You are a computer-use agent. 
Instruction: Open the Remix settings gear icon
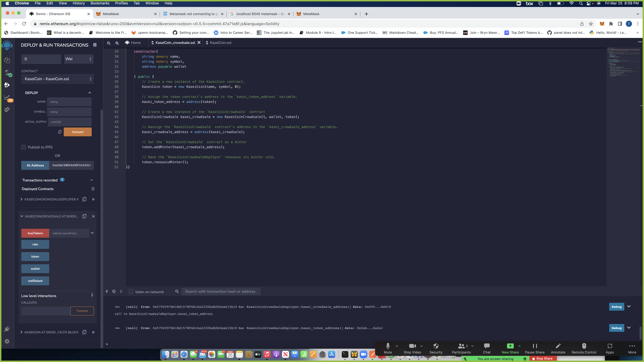[7, 341]
